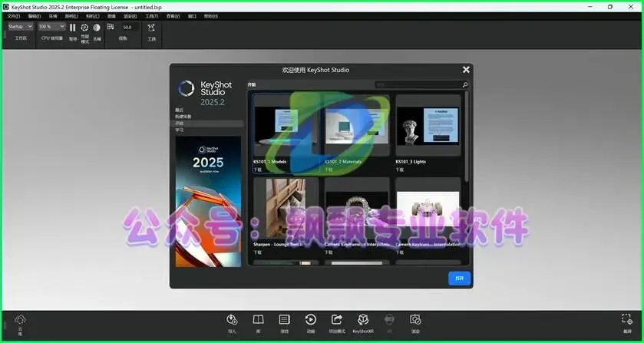Click download link under KS101_1 Models
The height and width of the screenshot is (343, 644).
257,170
